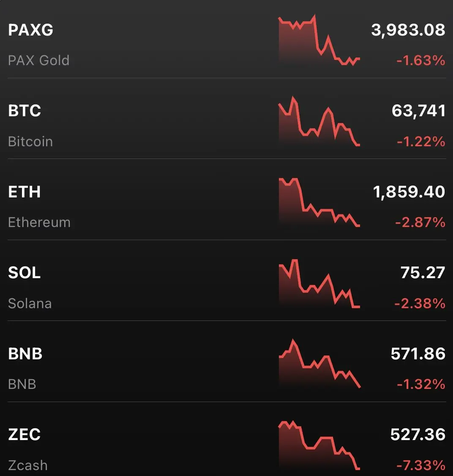
Task: Click the Zcash sparkline chart
Action: pyautogui.click(x=319, y=445)
